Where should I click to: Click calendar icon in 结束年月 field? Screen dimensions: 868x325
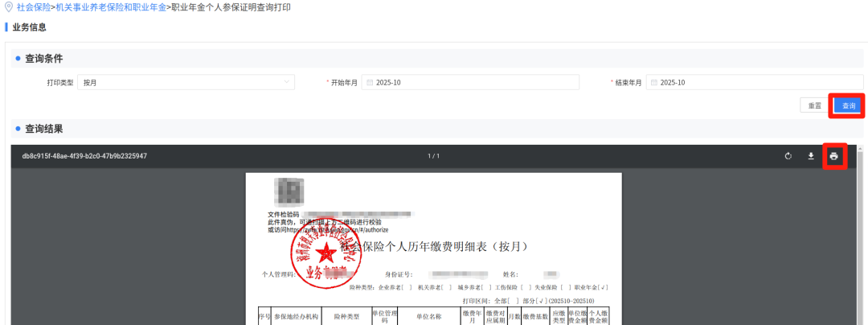654,82
